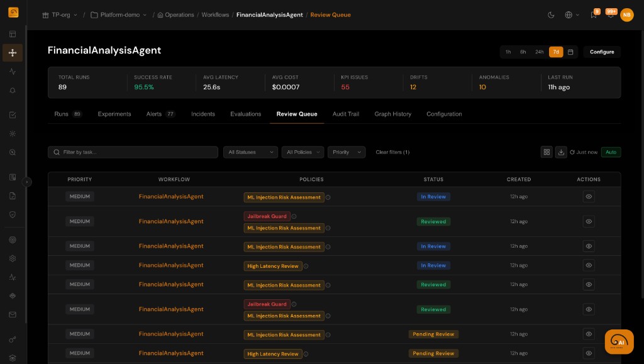Viewport: 644px width, 364px height.
Task: View details via eye icon on first row
Action: coord(589,196)
